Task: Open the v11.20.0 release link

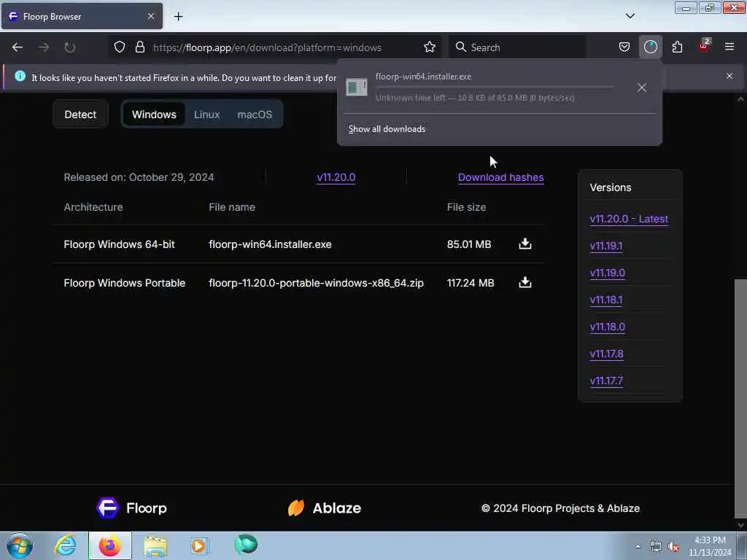Action: pos(336,177)
